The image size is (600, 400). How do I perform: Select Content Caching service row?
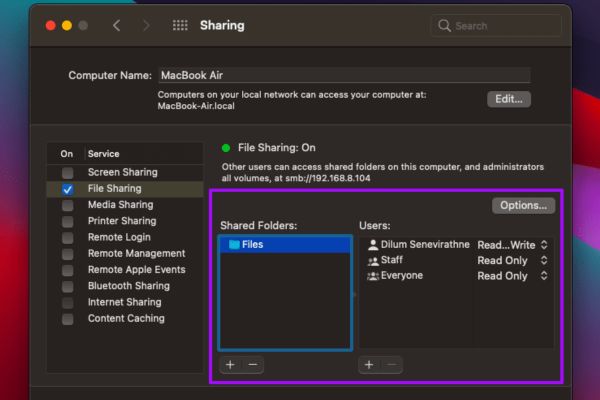pos(125,318)
